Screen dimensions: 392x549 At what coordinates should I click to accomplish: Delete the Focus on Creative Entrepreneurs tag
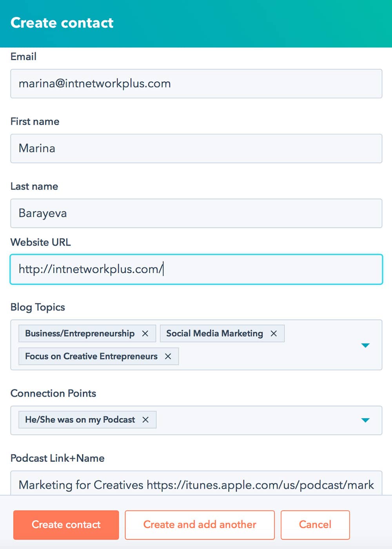coord(168,356)
